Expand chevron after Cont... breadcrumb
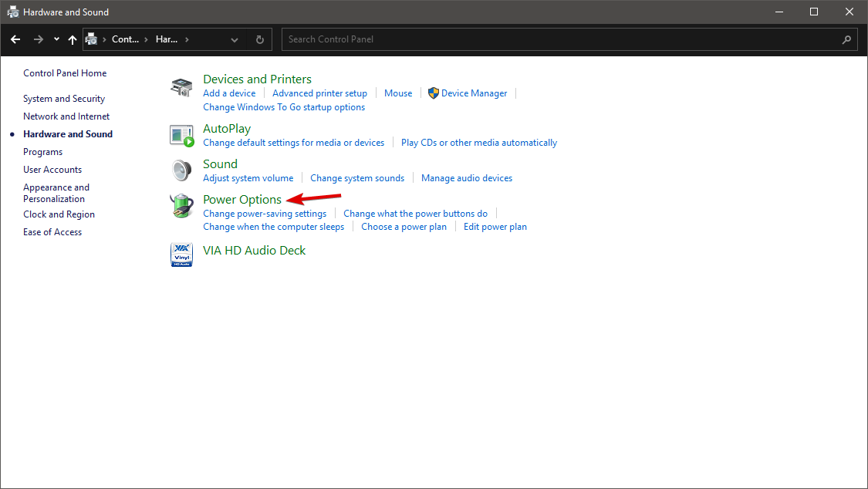The image size is (868, 489). click(x=146, y=39)
